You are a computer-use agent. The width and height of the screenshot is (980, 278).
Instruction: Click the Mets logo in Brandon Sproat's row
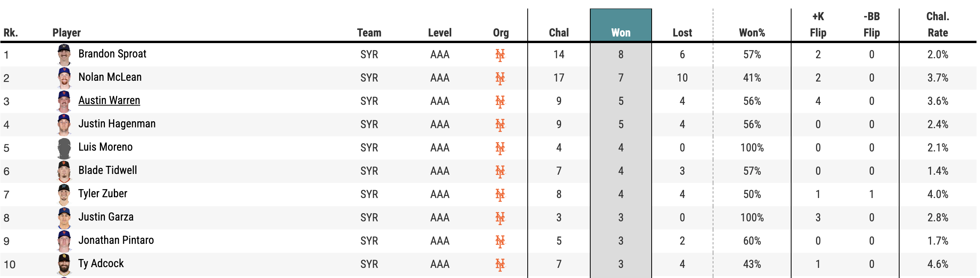500,55
